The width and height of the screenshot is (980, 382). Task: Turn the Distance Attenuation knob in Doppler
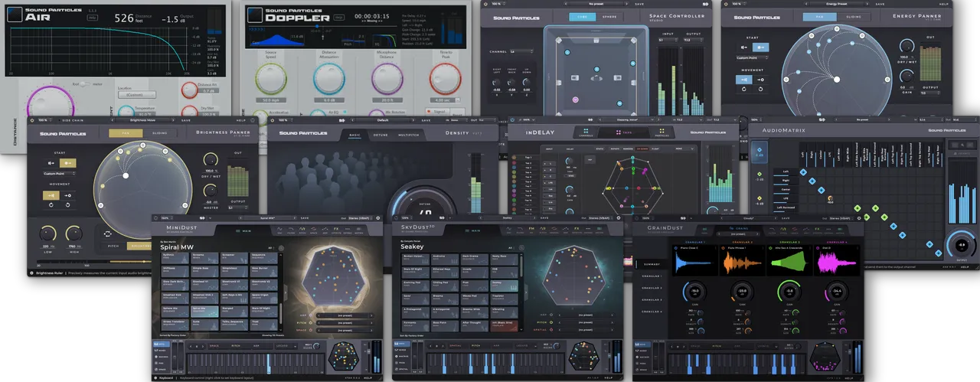click(x=329, y=80)
